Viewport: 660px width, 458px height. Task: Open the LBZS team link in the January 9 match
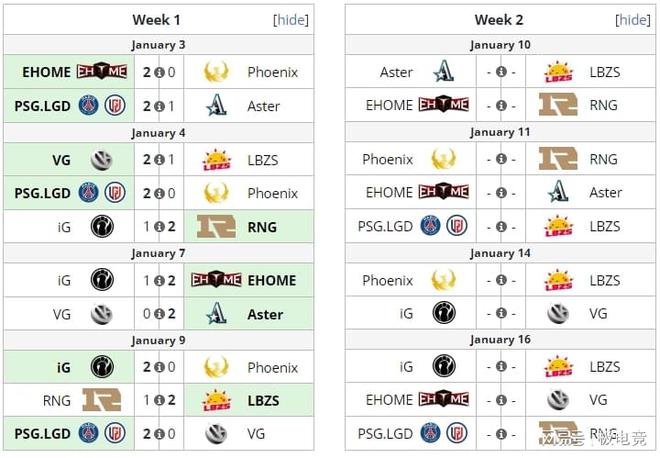263,401
